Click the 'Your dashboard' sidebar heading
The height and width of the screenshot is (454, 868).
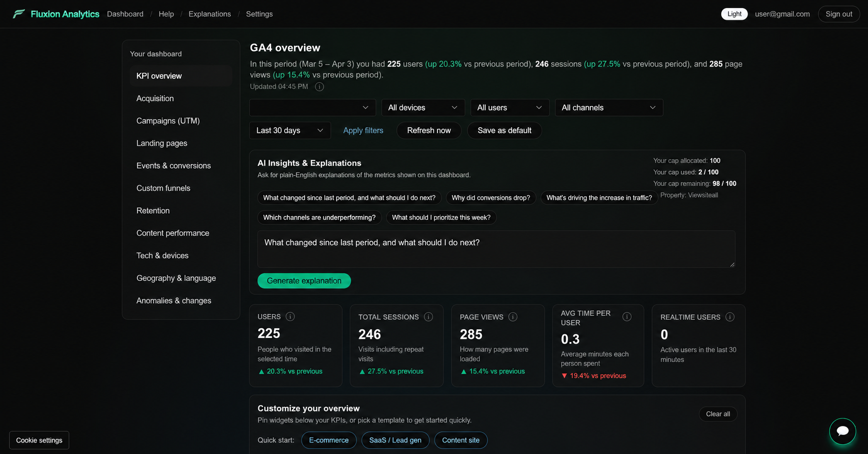(x=156, y=54)
